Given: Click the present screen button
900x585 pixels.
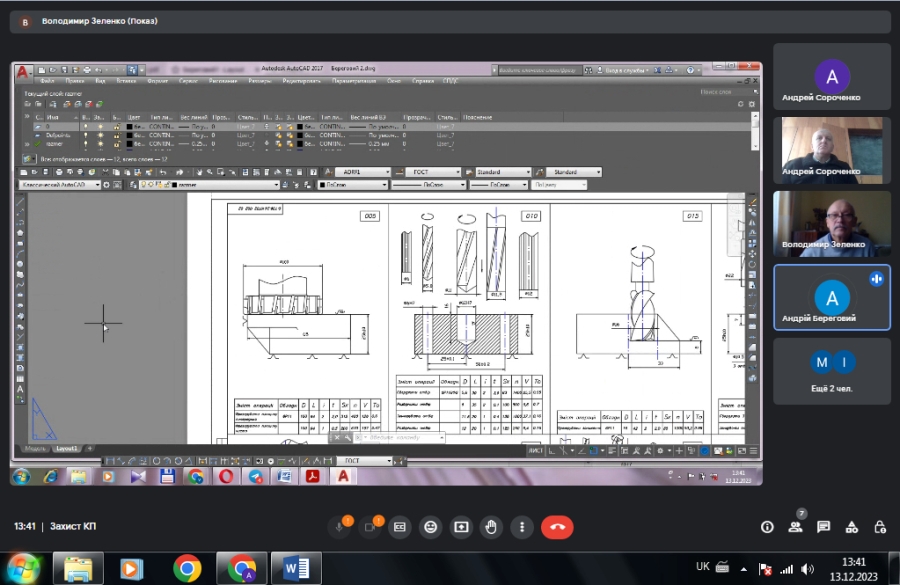Looking at the screenshot, I should click(x=461, y=526).
